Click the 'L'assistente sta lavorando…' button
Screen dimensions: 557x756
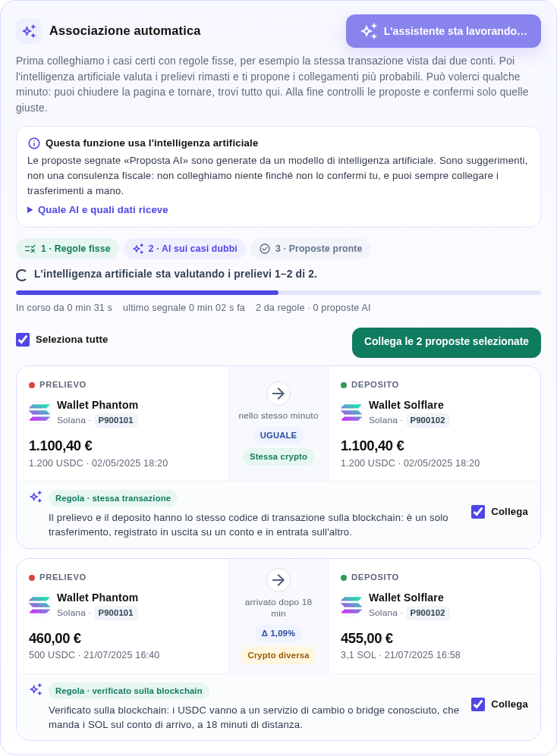[443, 31]
